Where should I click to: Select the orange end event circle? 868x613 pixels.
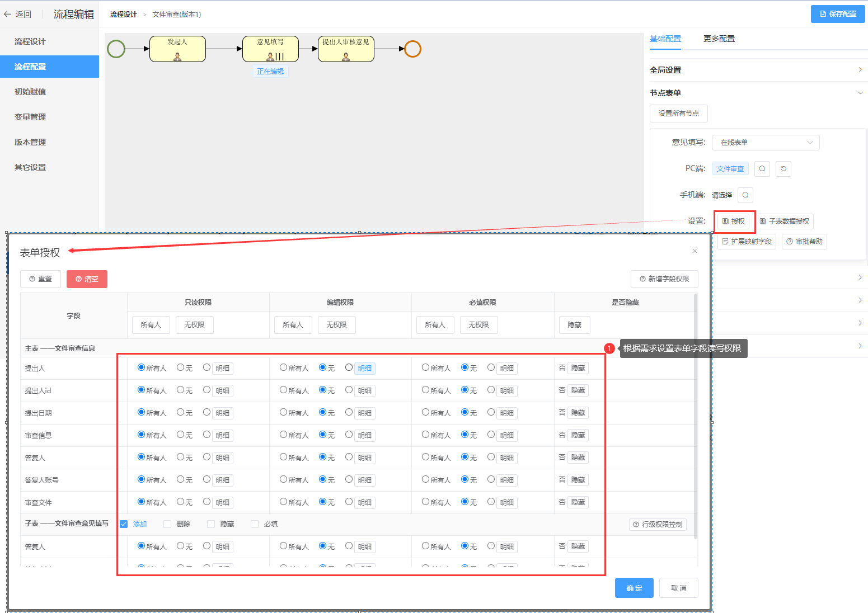tap(412, 49)
